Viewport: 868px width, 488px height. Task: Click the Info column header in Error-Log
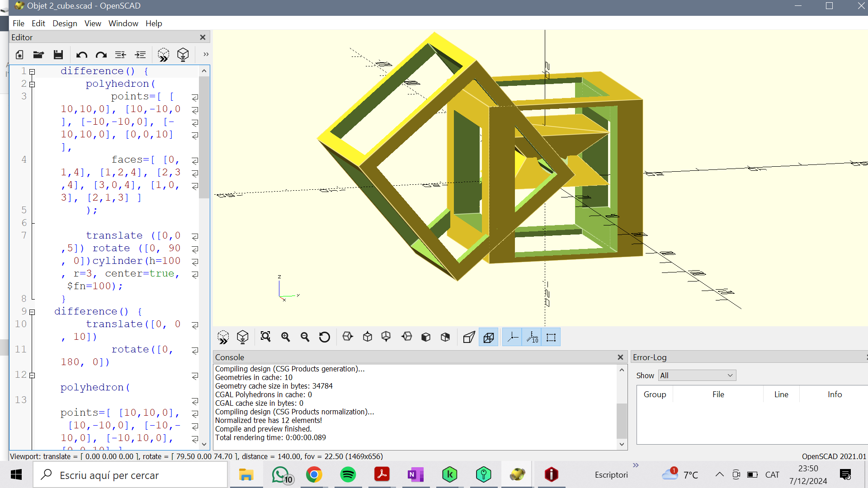click(x=835, y=394)
